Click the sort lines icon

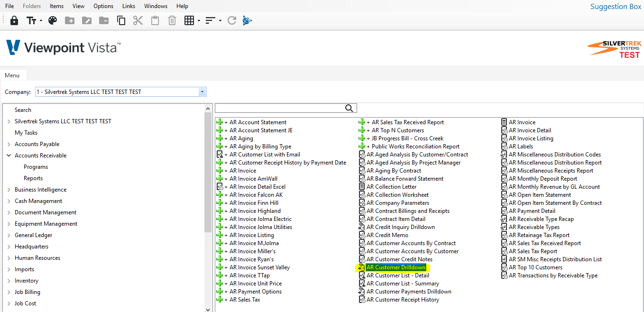211,20
